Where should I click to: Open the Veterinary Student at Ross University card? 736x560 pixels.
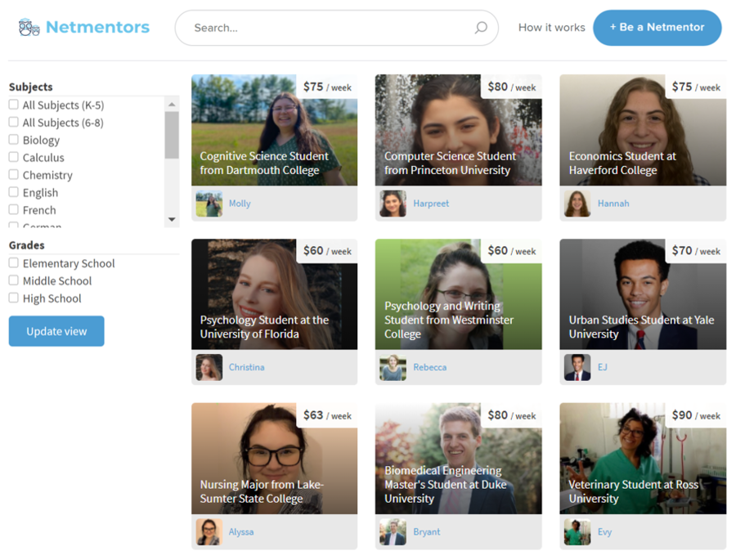point(642,458)
